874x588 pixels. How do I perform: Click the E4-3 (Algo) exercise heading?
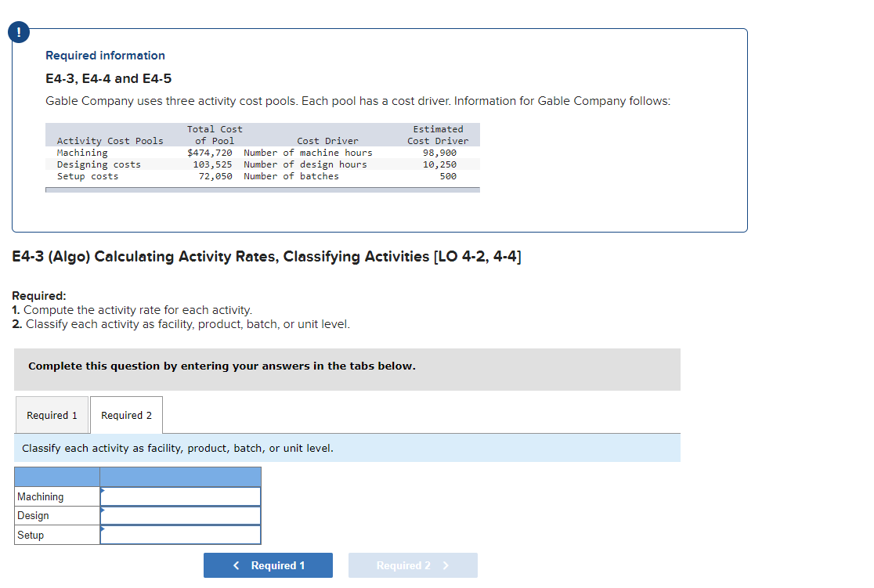click(266, 256)
